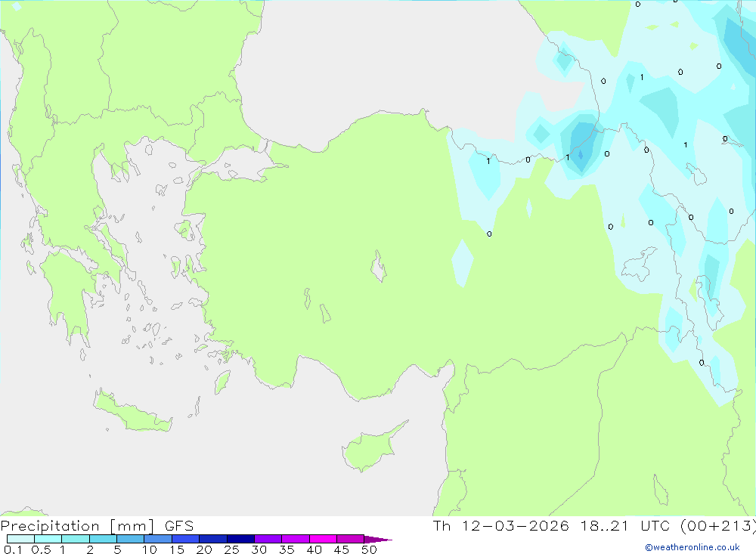Click the 1–2 mm legend swatch
The height and width of the screenshot is (554, 756).
click(76, 539)
